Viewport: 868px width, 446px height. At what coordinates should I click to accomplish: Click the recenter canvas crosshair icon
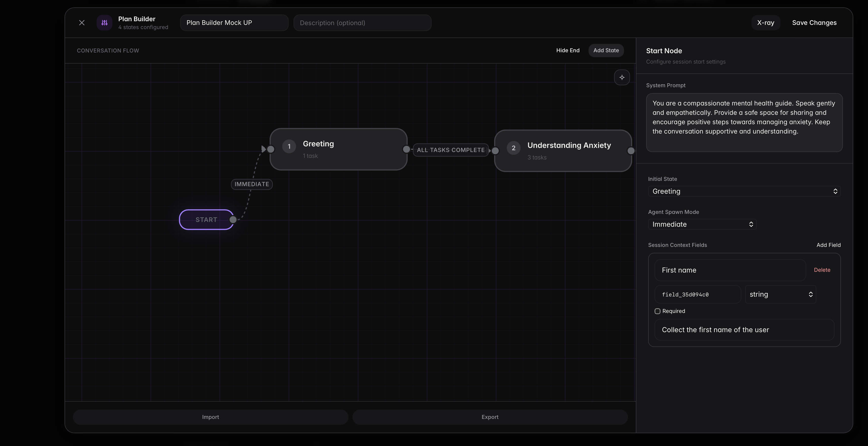[622, 77]
